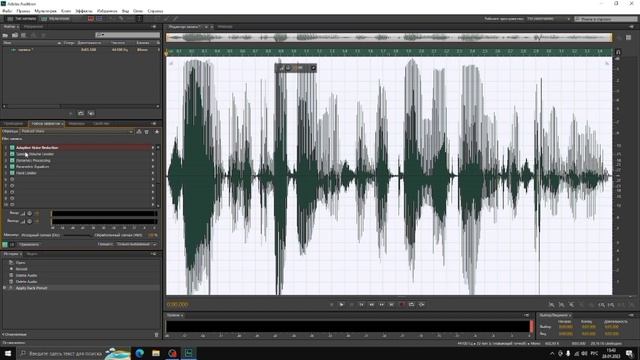Viewport: 640px width, 360px height.
Task: Open the Editor tab file dropdown
Action: 206,27
